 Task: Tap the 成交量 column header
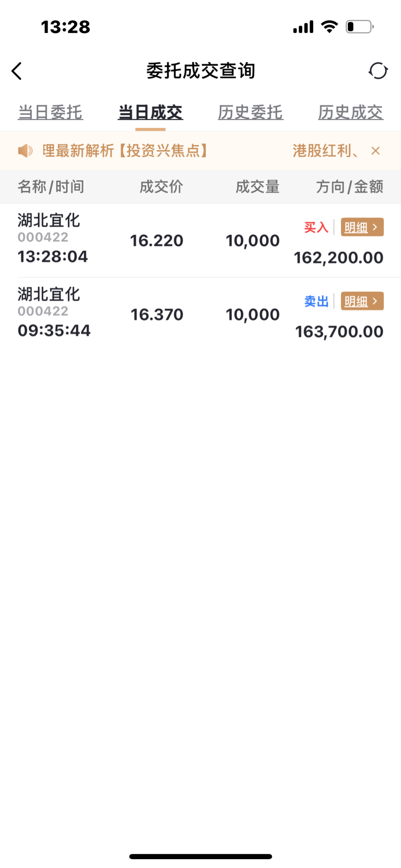coord(257,187)
